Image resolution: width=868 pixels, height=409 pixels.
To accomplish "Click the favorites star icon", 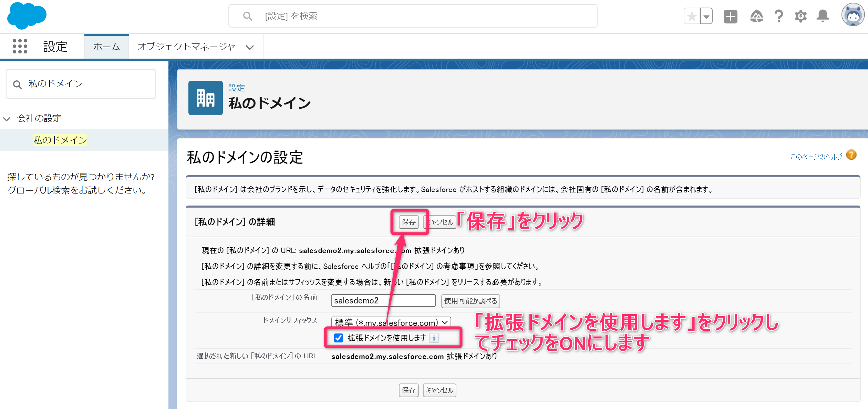I will point(692,16).
